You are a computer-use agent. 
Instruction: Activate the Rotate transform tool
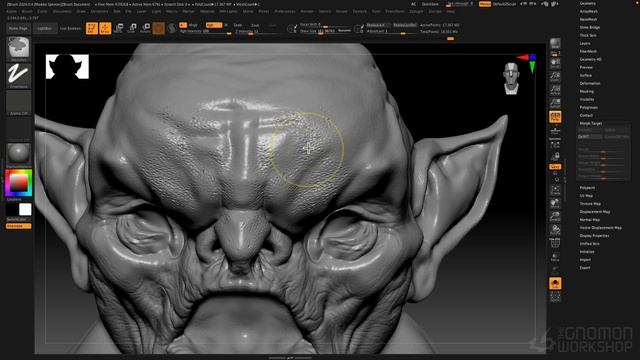click(x=145, y=28)
